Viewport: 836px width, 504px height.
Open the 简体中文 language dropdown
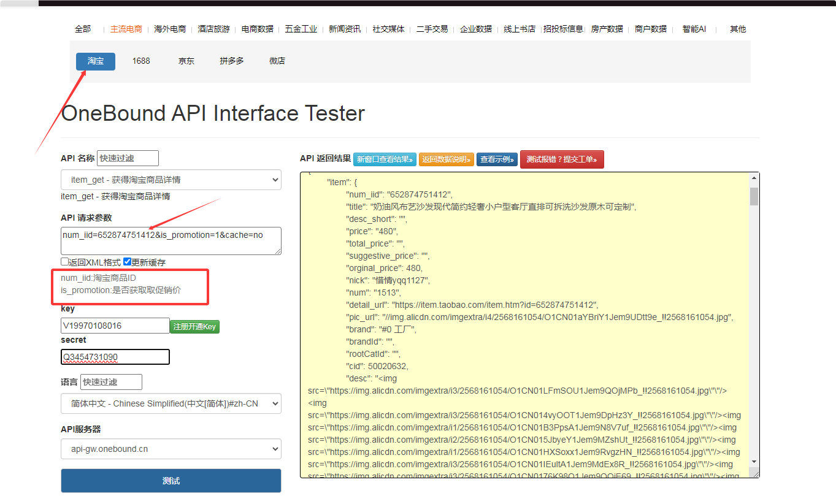pos(171,403)
